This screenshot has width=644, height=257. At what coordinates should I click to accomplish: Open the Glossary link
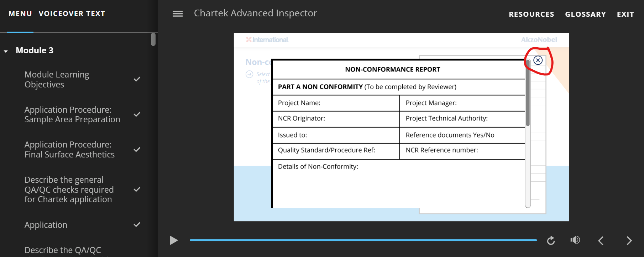coord(585,14)
